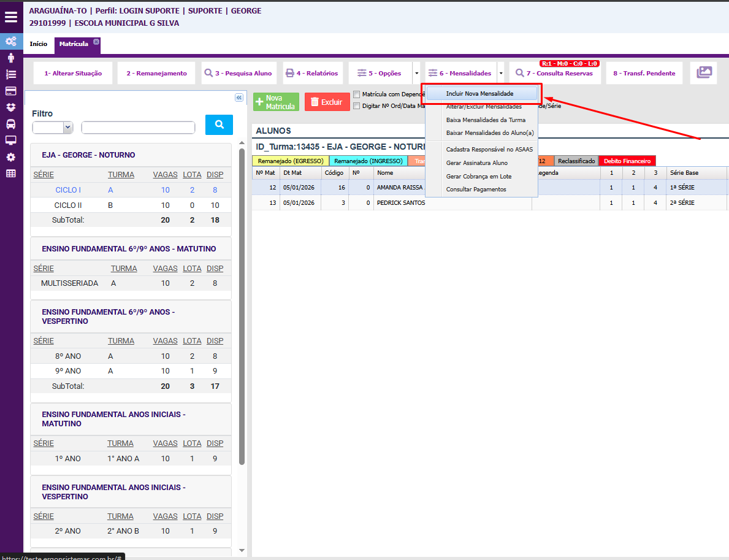Screen dimensions: 729x560
Task: Click the red Debito Financeiro legend swatch
Action: tap(627, 161)
